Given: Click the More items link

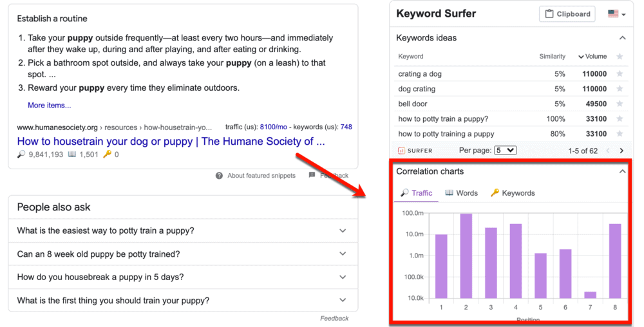Looking at the screenshot, I should (50, 106).
